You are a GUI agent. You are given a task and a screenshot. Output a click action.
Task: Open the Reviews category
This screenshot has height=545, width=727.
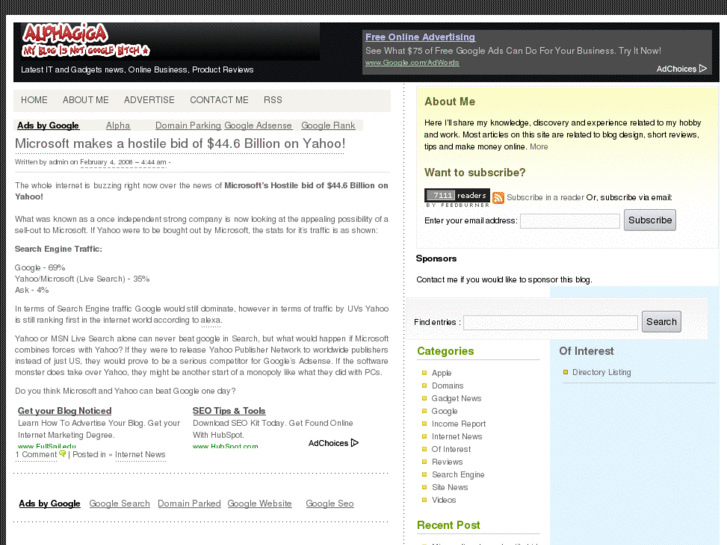pos(447,462)
